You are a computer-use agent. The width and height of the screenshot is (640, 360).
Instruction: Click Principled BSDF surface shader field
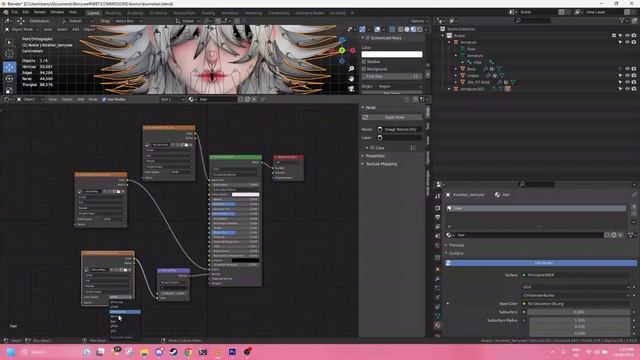577,275
